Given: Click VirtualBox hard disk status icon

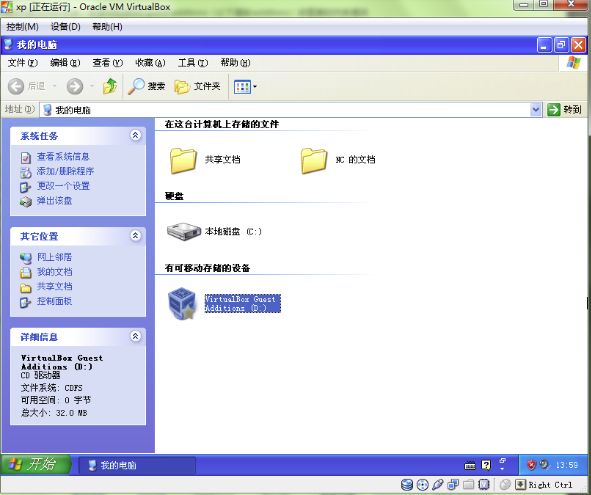Looking at the screenshot, I should tap(407, 485).
